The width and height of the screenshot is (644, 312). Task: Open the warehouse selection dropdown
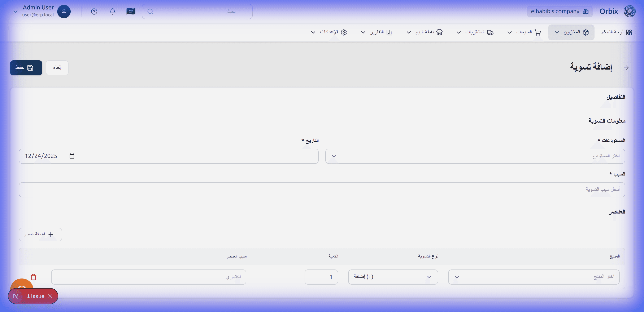[475, 156]
